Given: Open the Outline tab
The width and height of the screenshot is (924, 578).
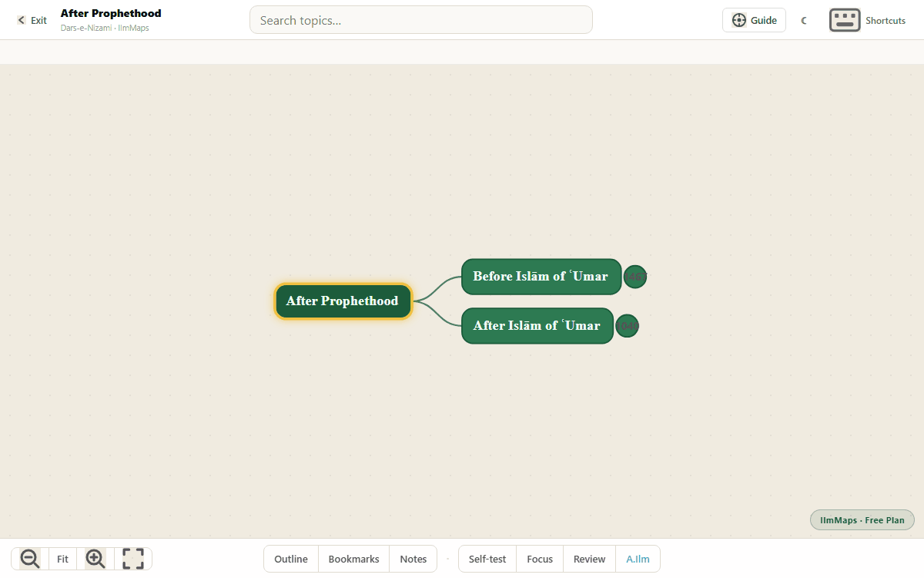Looking at the screenshot, I should (x=291, y=559).
